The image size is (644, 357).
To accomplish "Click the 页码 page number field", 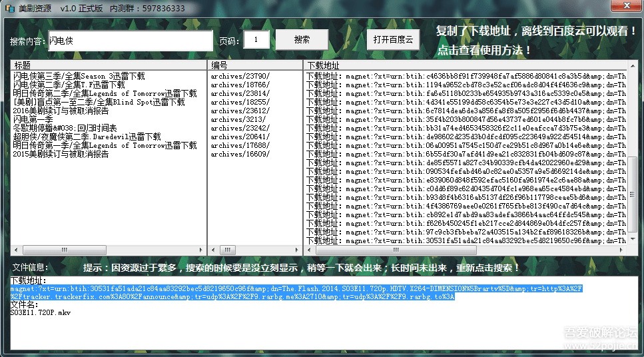I will point(256,41).
